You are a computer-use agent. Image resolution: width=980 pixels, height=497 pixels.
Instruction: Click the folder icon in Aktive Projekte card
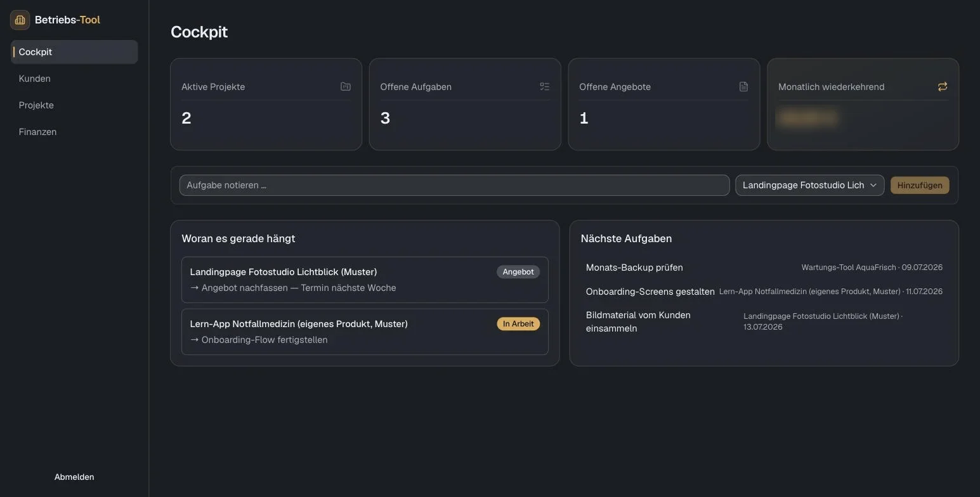pyautogui.click(x=346, y=86)
